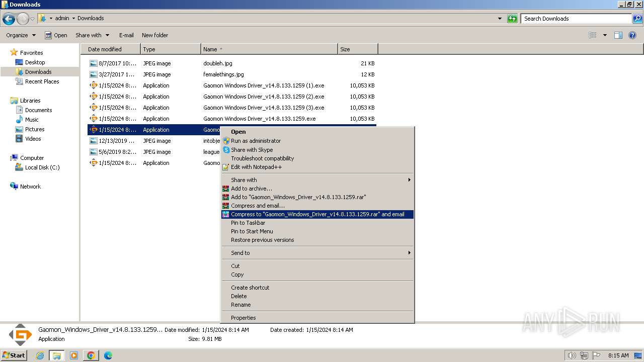Image resolution: width=644 pixels, height=362 pixels.
Task: Open the Help question mark icon
Action: pyautogui.click(x=633, y=35)
